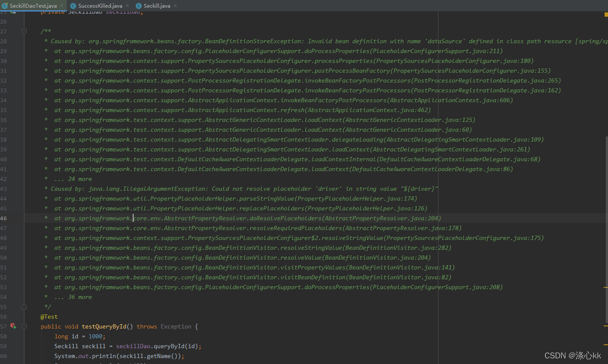Click text '(DefaultCacheAwareContextLoaderDelegate.java:86)'
Viewport: 608px width, 364px height.
click(x=431, y=169)
